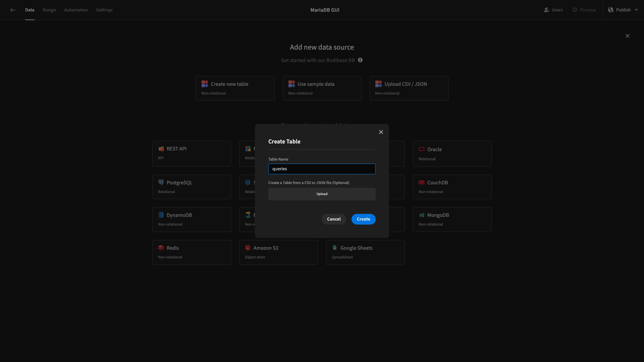Switch to the Design tab
The width and height of the screenshot is (644, 362).
pyautogui.click(x=49, y=10)
